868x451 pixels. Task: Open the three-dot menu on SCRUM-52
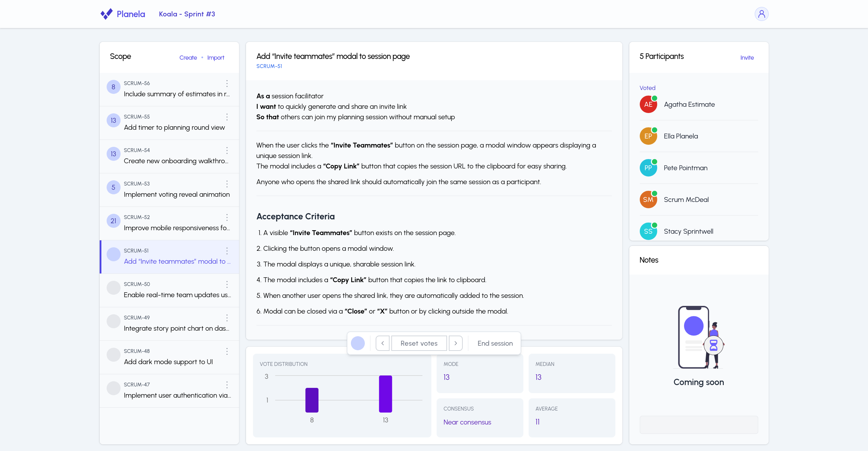[227, 218]
